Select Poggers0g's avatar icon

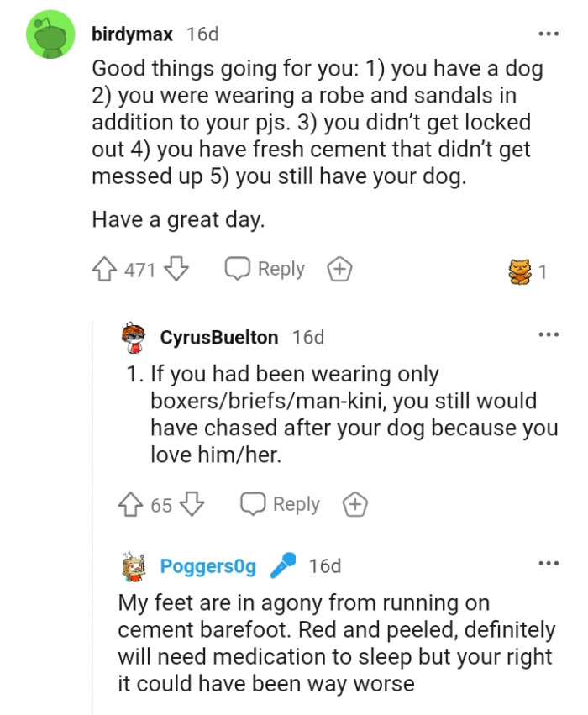(131, 565)
